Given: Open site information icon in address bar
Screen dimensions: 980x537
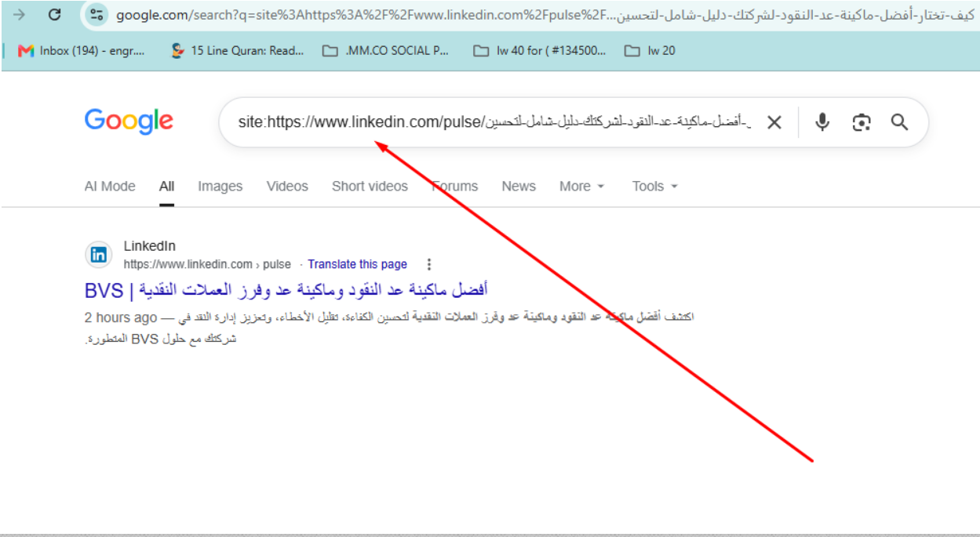Looking at the screenshot, I should tap(97, 15).
